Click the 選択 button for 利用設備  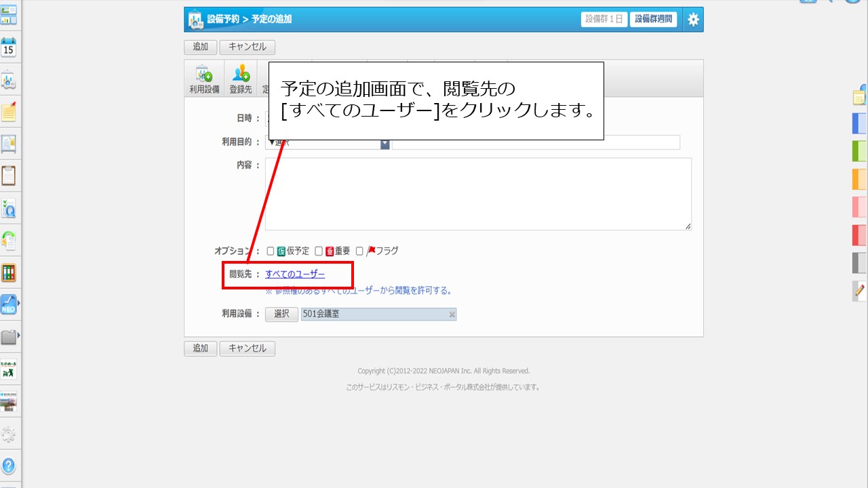click(x=281, y=314)
